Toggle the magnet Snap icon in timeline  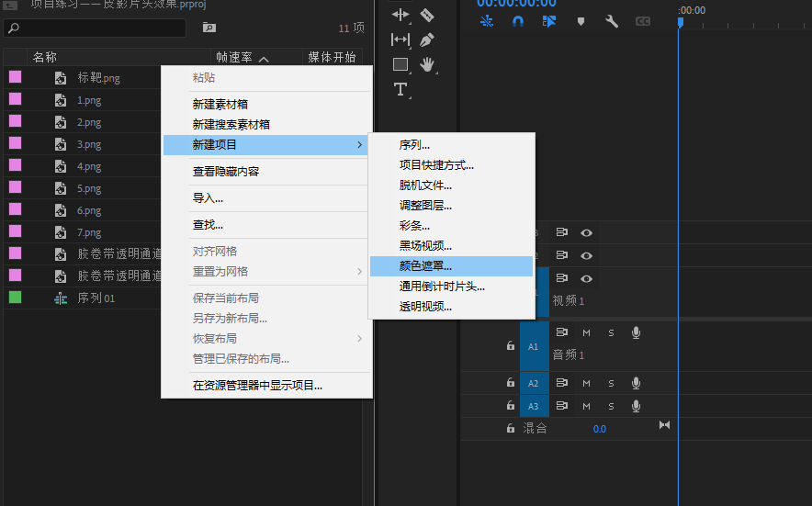[x=518, y=21]
